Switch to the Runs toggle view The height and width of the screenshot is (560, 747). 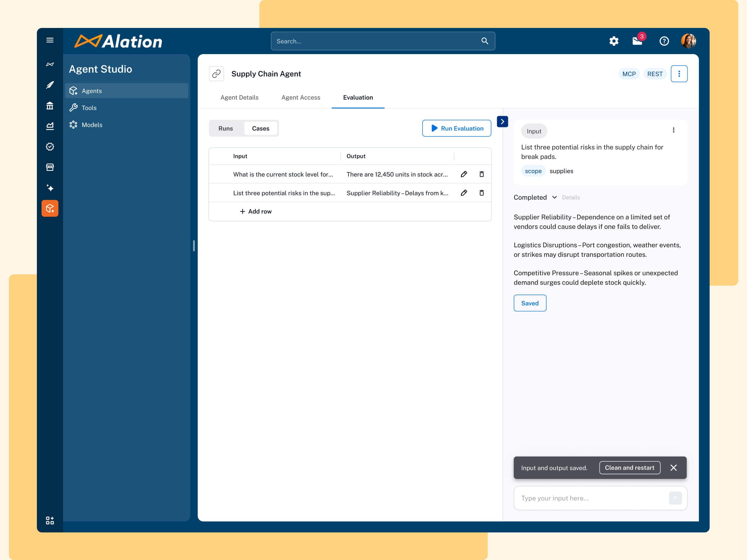(226, 128)
